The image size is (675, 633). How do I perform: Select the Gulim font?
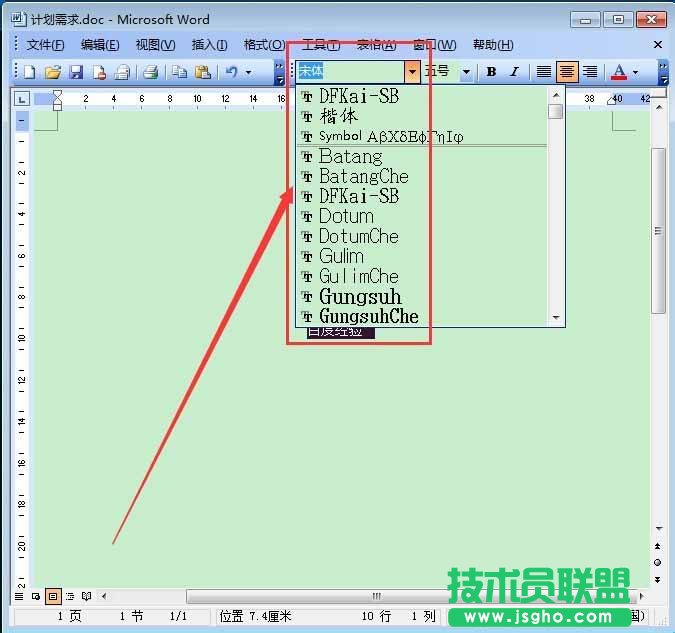pos(422,257)
